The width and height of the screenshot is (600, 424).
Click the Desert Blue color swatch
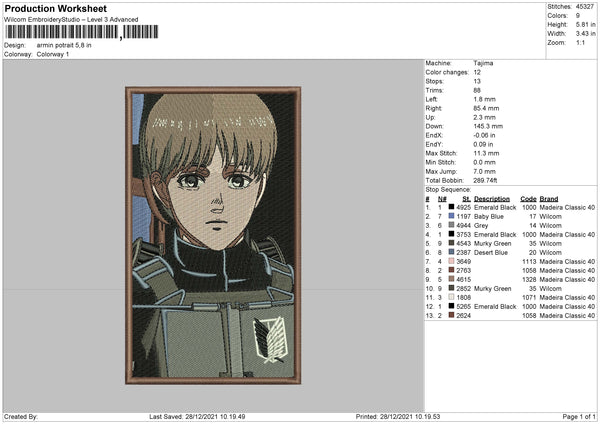(x=451, y=252)
